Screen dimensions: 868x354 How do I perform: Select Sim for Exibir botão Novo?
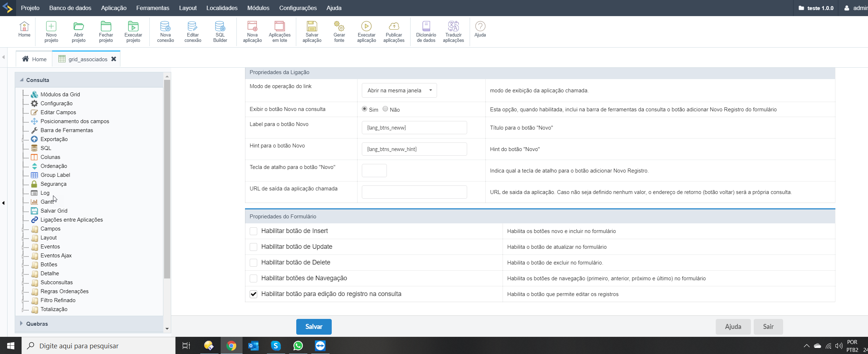point(364,109)
